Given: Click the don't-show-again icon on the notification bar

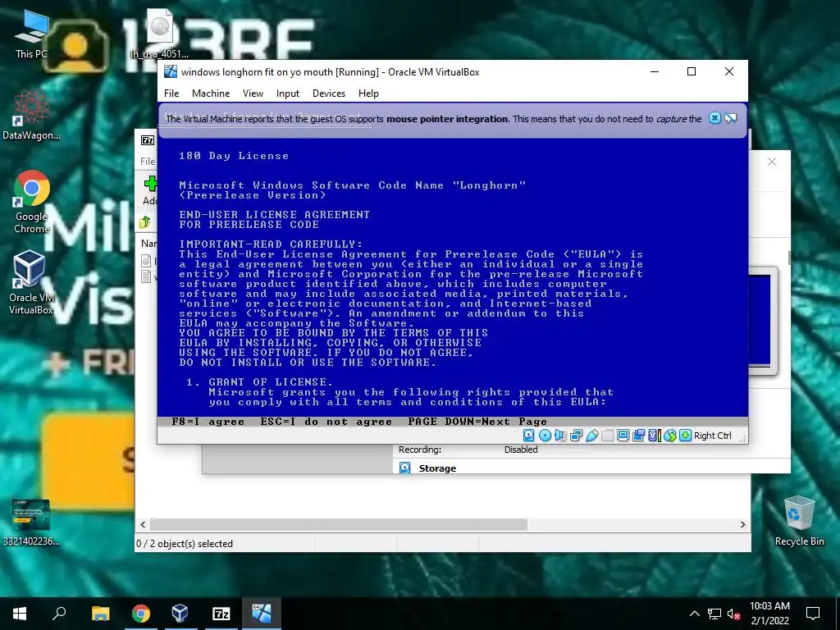Looking at the screenshot, I should pyautogui.click(x=731, y=118).
